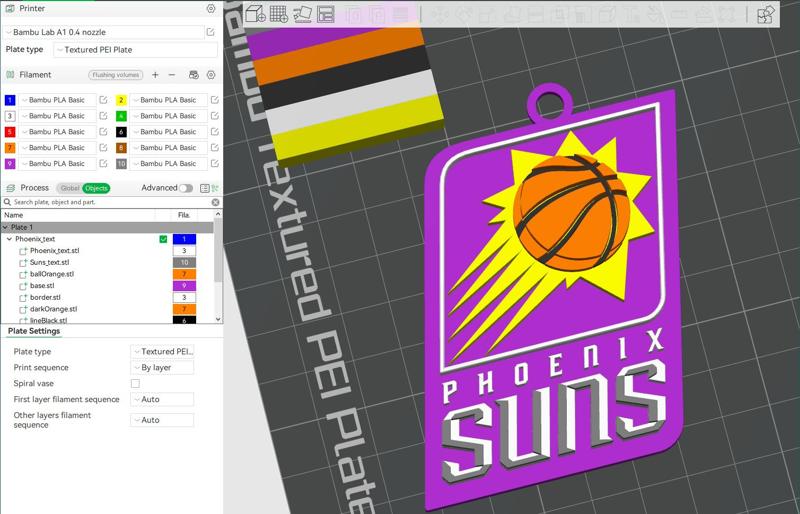Image resolution: width=800 pixels, height=514 pixels.
Task: Select darkOrange.stl in the object list
Action: (54, 309)
